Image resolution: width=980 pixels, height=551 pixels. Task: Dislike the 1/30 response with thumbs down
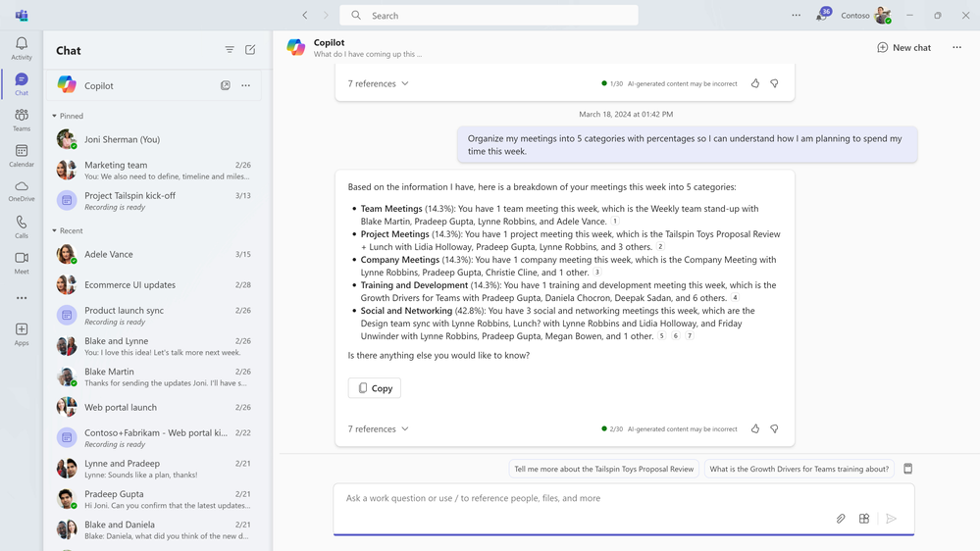coord(774,83)
